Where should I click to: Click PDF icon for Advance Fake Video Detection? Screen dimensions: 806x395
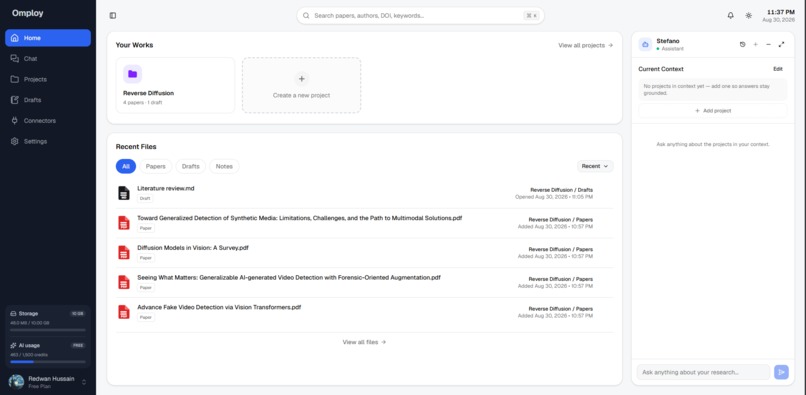[124, 312]
